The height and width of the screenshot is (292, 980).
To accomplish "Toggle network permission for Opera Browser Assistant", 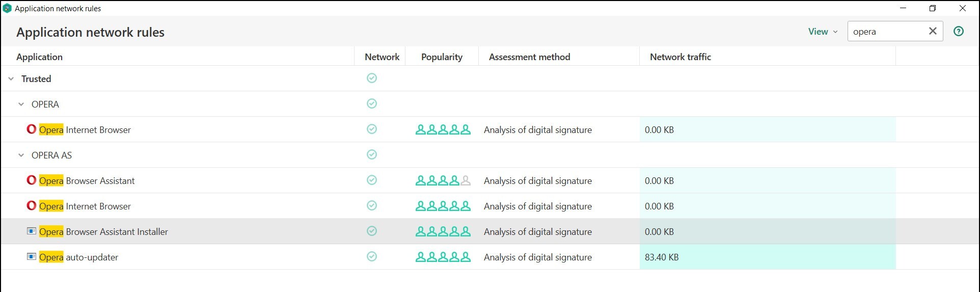I will click(372, 180).
